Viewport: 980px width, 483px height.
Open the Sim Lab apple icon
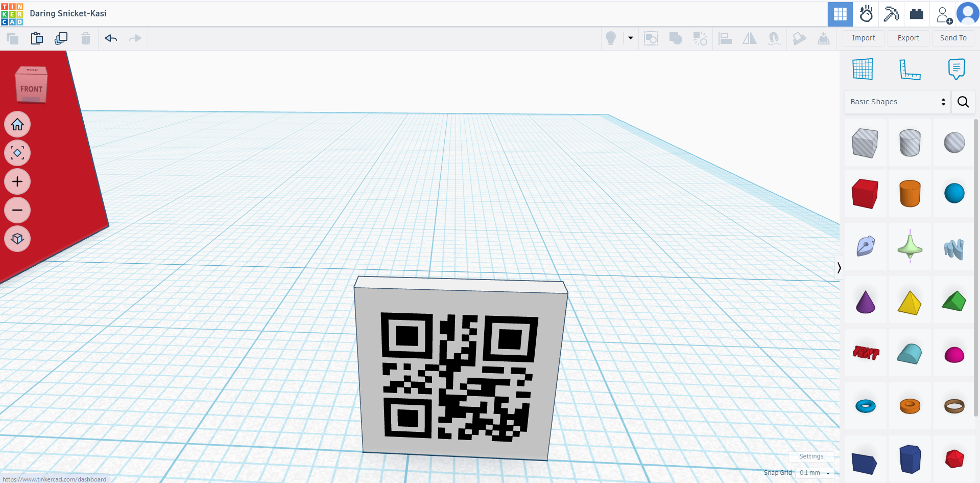(x=866, y=14)
